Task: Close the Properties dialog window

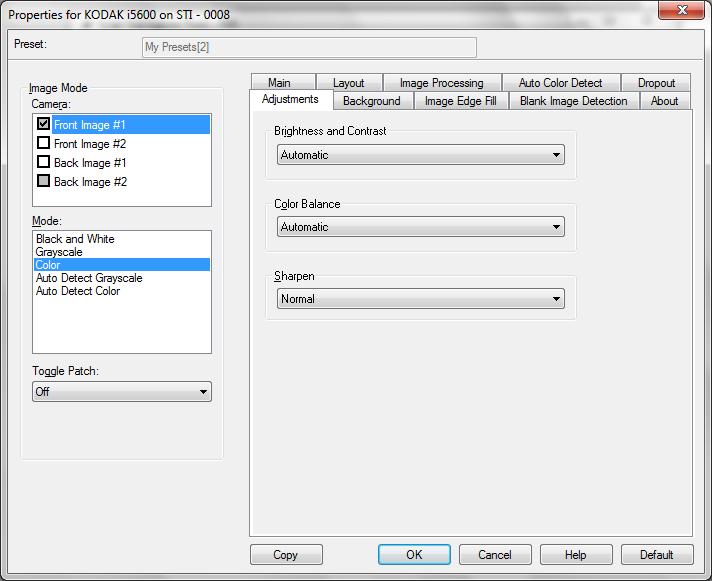Action: 681,10
